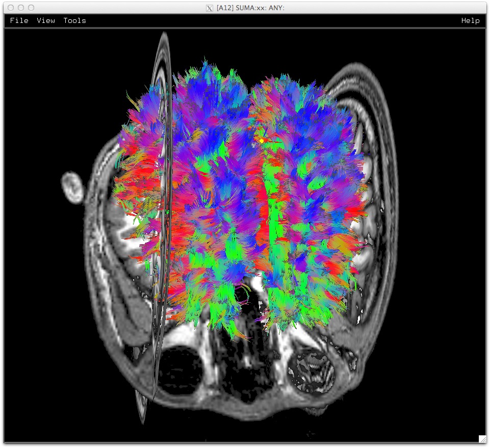The image size is (490, 448).
Task: Open the File menu
Action: tap(19, 20)
